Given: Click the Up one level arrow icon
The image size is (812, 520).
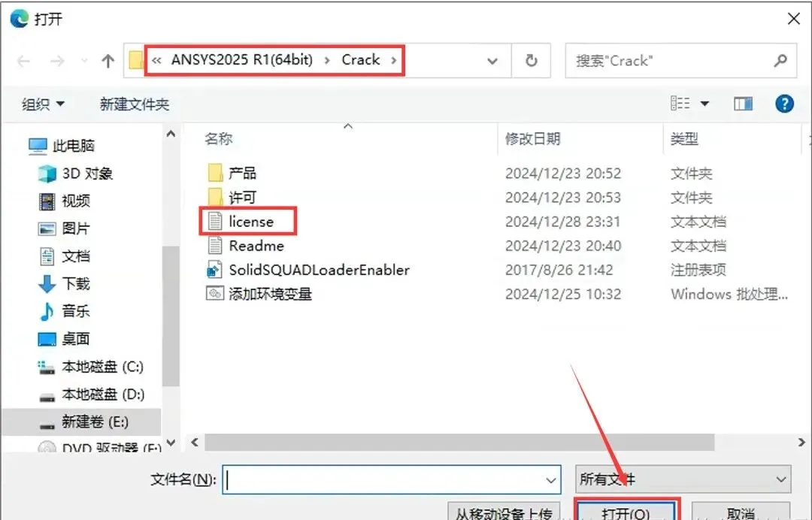Looking at the screenshot, I should (108, 61).
